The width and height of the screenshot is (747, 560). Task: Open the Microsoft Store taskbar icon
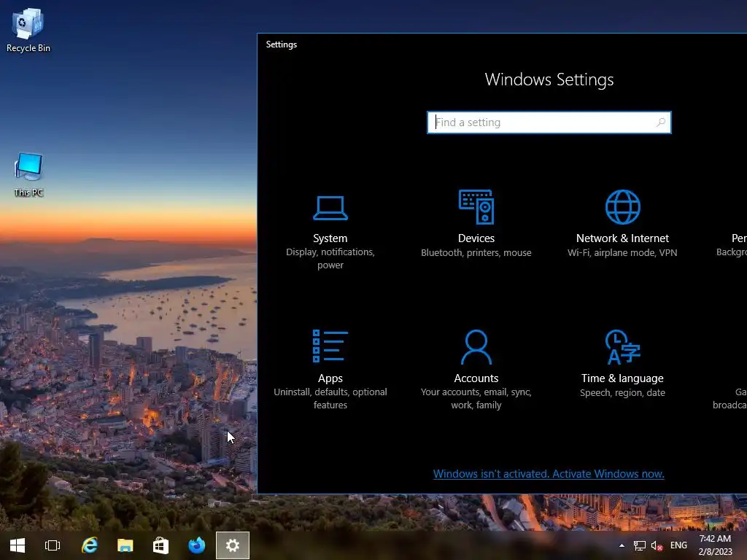pyautogui.click(x=160, y=545)
